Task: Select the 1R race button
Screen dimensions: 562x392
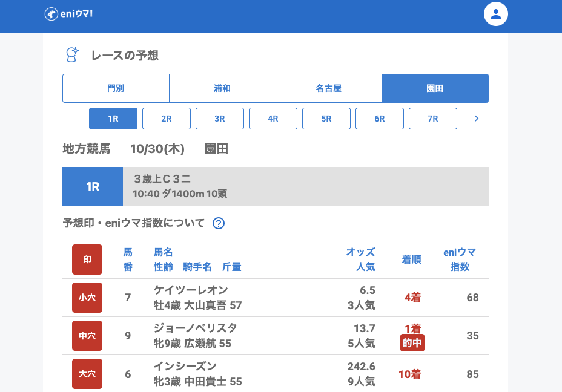Action: point(113,119)
